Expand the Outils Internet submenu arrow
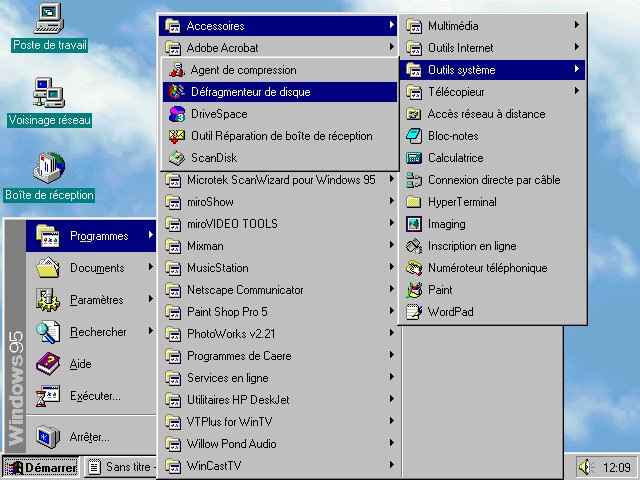The width and height of the screenshot is (640, 480). 576,47
